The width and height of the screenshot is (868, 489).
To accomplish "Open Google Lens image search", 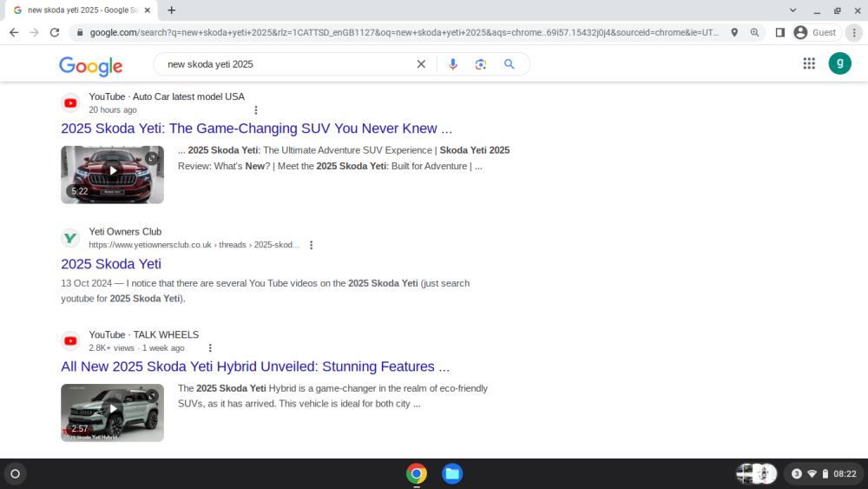I will click(481, 64).
